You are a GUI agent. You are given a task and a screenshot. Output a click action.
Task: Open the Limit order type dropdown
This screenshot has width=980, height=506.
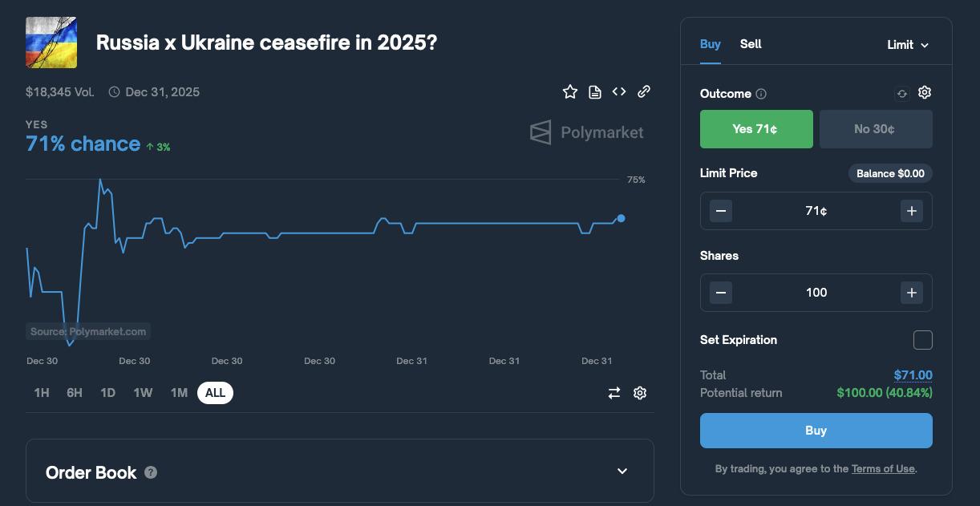click(908, 45)
